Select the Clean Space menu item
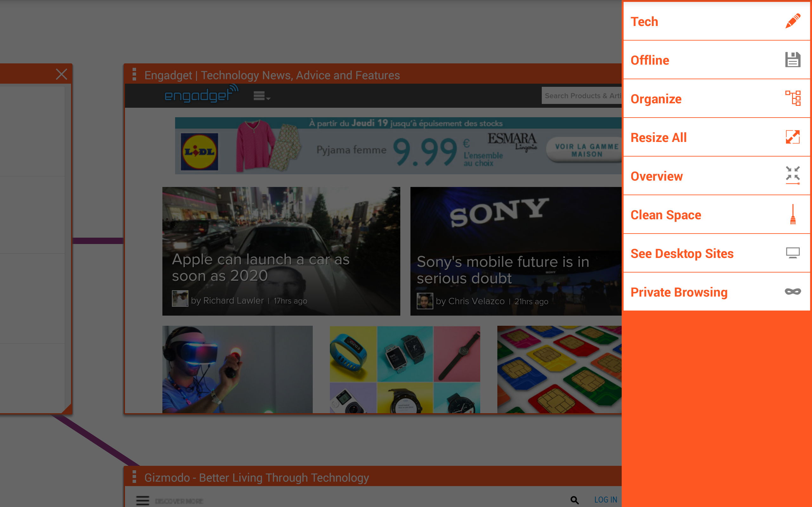Screen dimensions: 812x507 coord(717,215)
